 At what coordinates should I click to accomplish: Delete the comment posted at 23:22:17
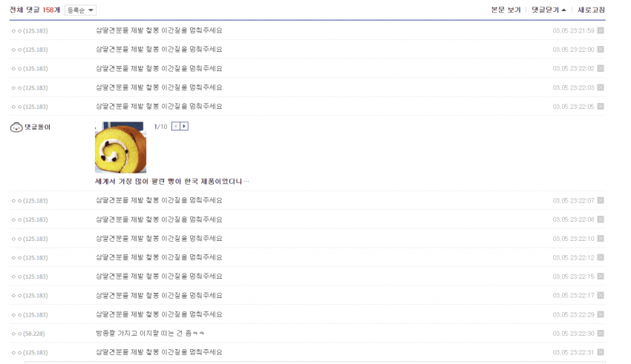(601, 295)
